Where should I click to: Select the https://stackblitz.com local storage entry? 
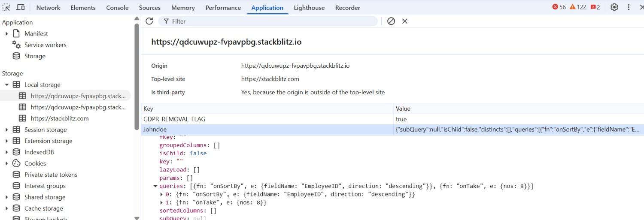coord(59,118)
